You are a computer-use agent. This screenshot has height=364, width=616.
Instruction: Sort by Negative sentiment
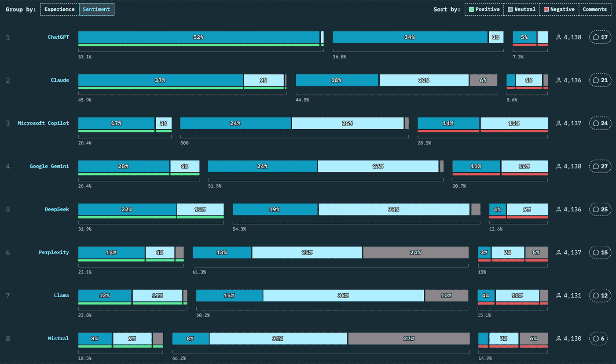tap(559, 9)
